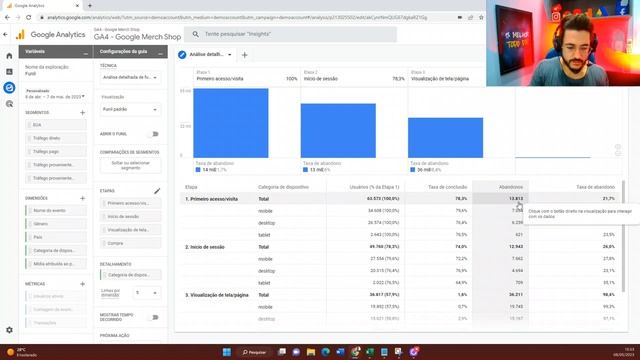Open the date range picker dropdown

point(55,97)
